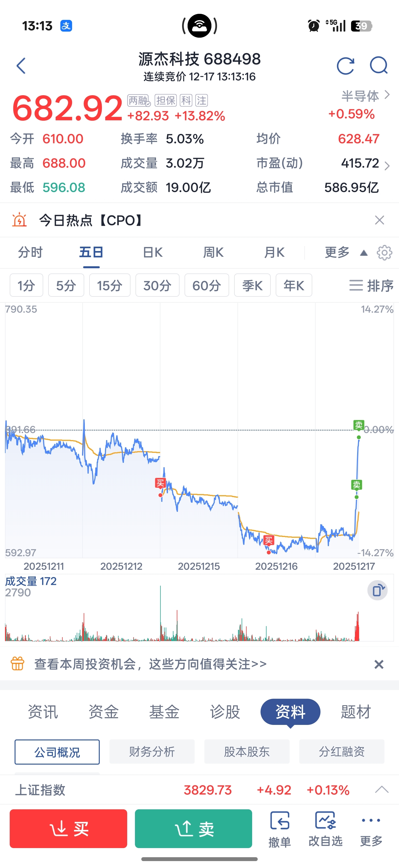Select the 1分 interval chip
The height and width of the screenshot is (868, 399).
[26, 285]
